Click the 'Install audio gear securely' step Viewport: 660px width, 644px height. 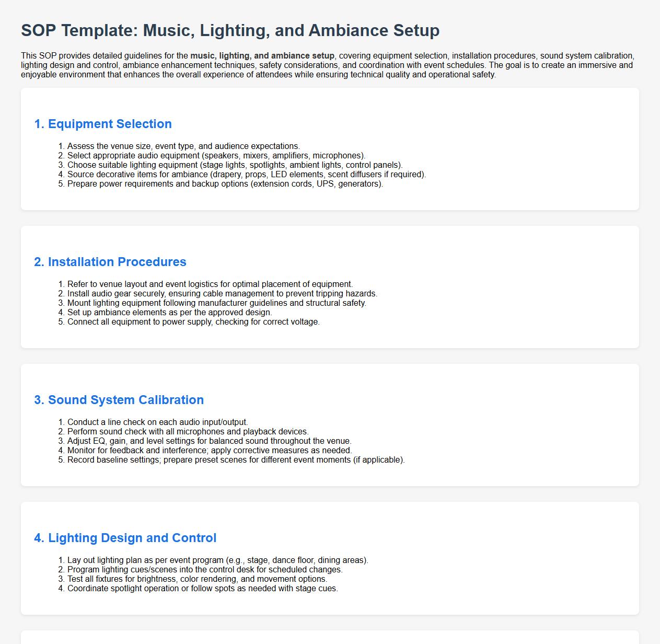click(222, 294)
